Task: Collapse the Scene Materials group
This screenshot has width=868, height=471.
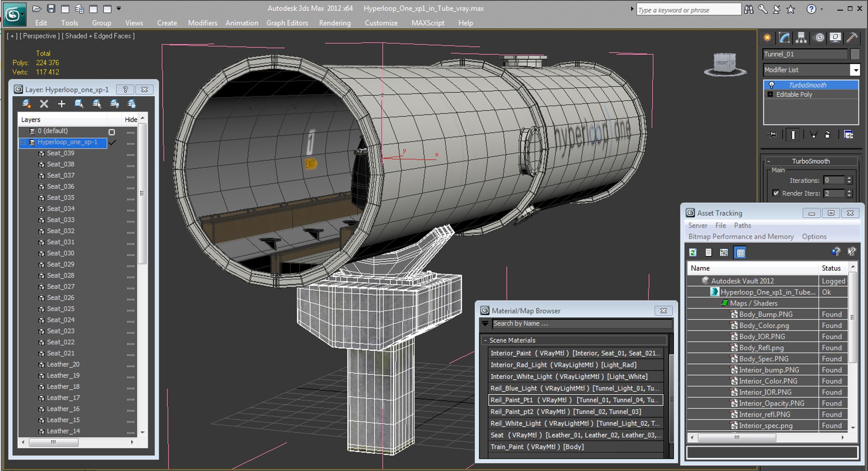Action: tap(485, 340)
